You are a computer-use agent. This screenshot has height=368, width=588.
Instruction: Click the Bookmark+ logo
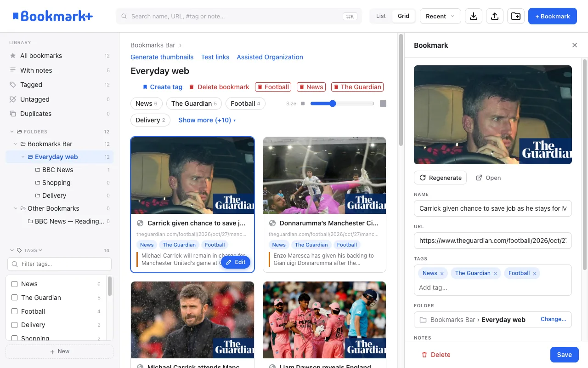(52, 16)
